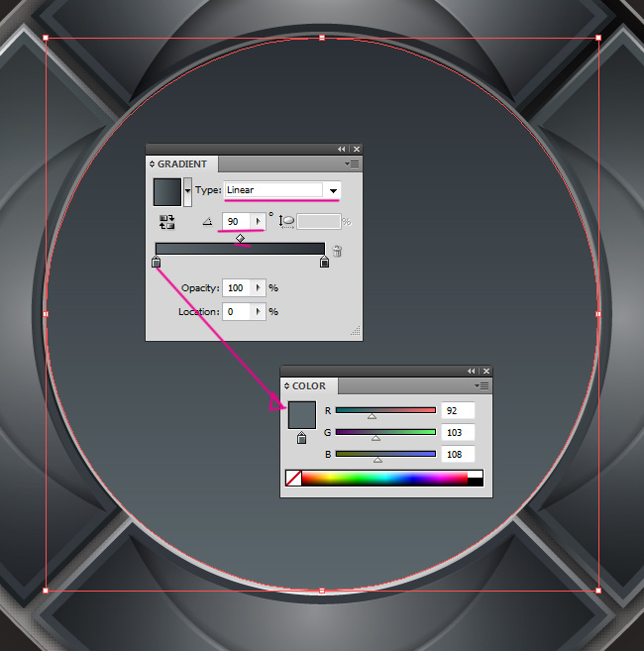The width and height of the screenshot is (644, 651).
Task: Open the Color panel flyout menu
Action: 483,386
